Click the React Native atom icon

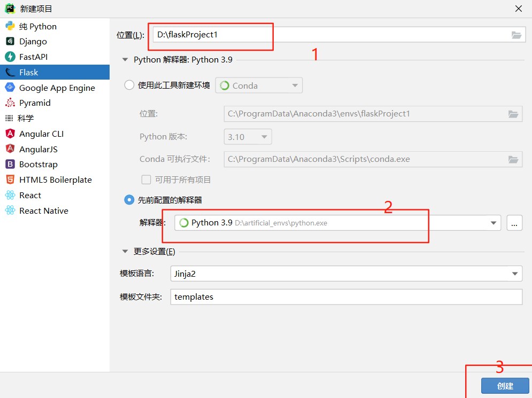coord(10,210)
